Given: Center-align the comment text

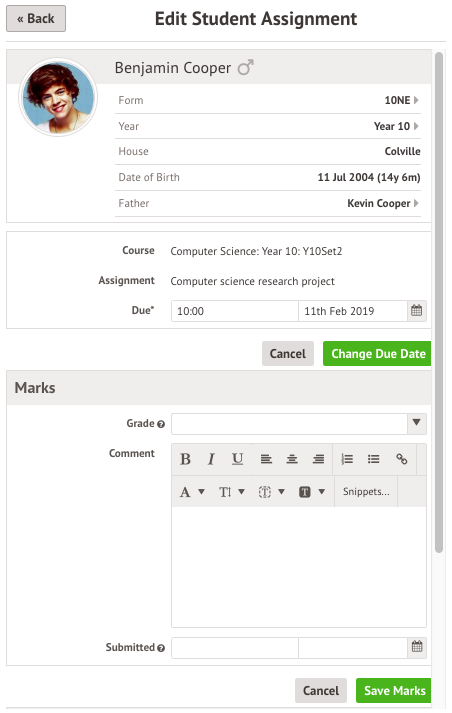Looking at the screenshot, I should (x=292, y=459).
